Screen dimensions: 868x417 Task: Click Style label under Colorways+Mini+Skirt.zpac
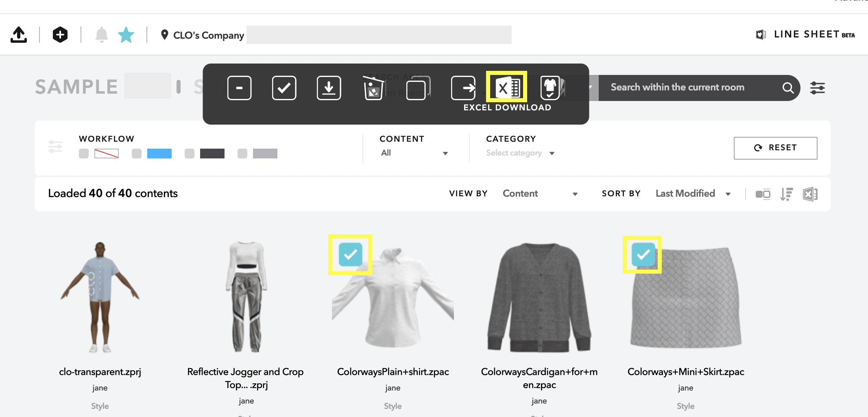pos(686,406)
